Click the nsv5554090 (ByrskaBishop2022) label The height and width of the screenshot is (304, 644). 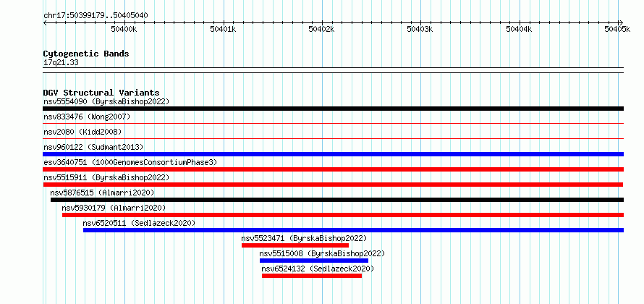[106, 101]
